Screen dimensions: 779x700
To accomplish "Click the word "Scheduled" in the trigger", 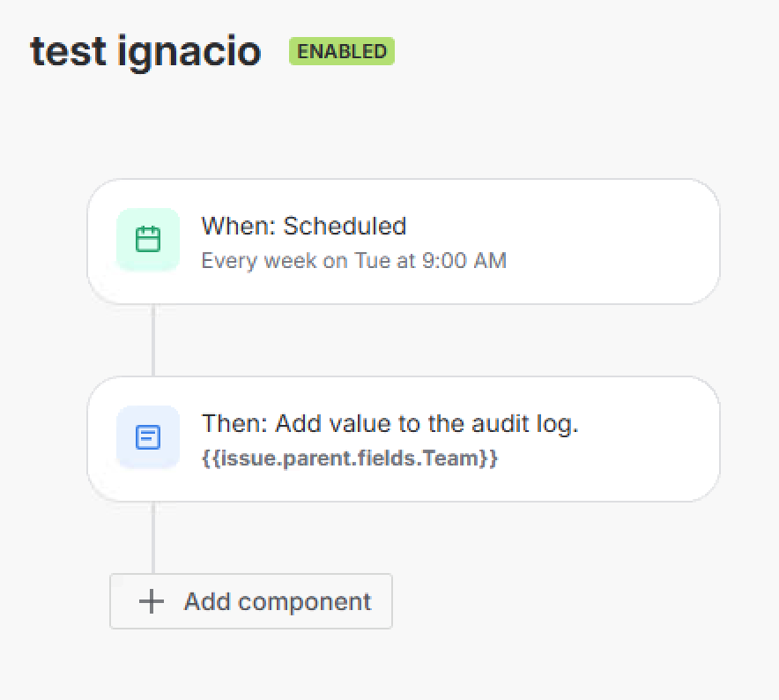I will pos(345,227).
